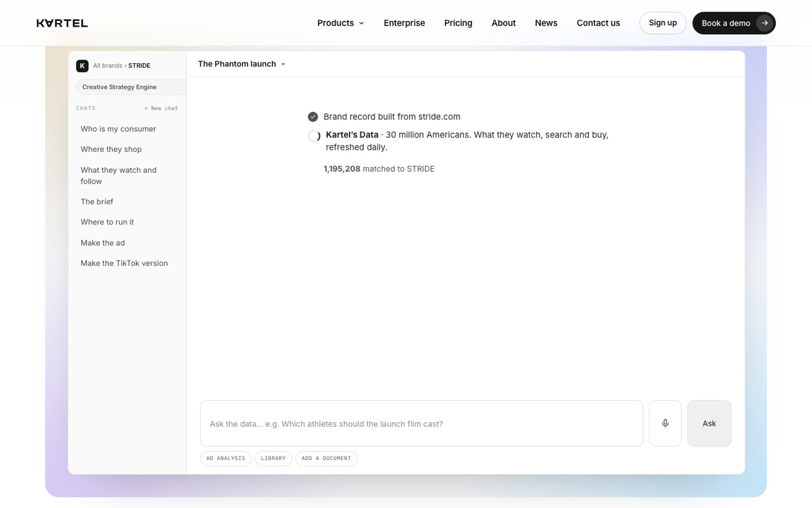Open Where to run it chat

tap(107, 222)
